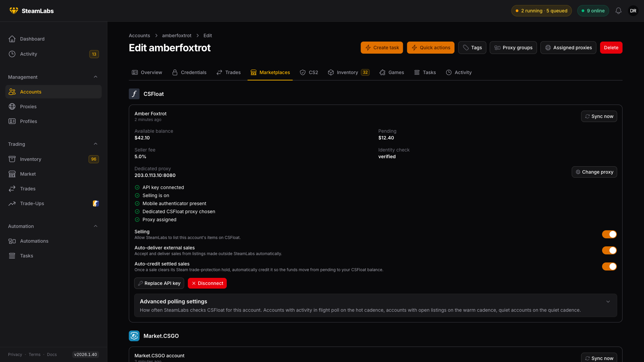This screenshot has height=362, width=644.
Task: Click the red Disconnect button
Action: 207,283
